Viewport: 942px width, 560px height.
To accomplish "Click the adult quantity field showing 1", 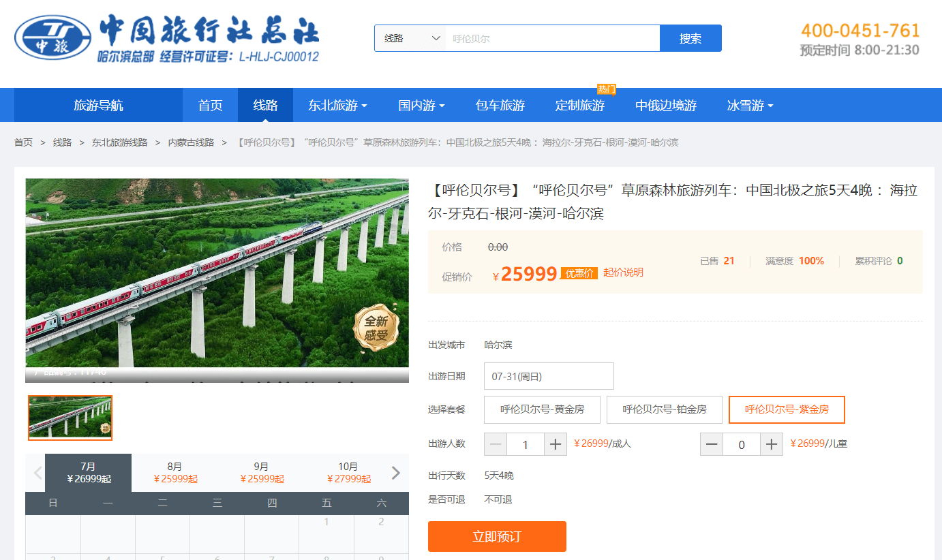I will click(526, 444).
